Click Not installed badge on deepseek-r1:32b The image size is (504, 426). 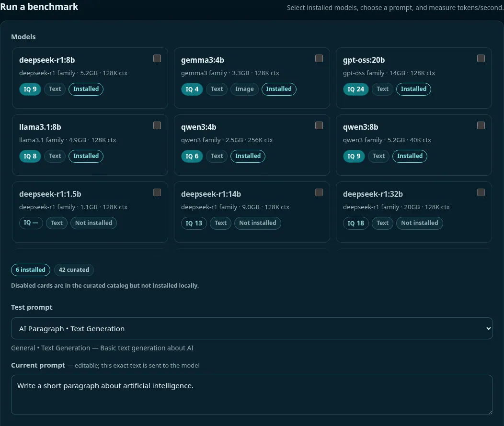coord(420,223)
